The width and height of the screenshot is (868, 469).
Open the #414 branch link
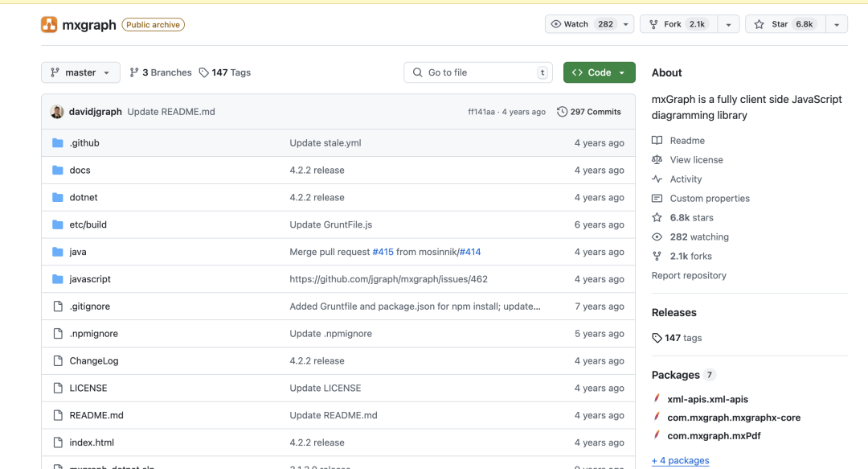pyautogui.click(x=470, y=252)
